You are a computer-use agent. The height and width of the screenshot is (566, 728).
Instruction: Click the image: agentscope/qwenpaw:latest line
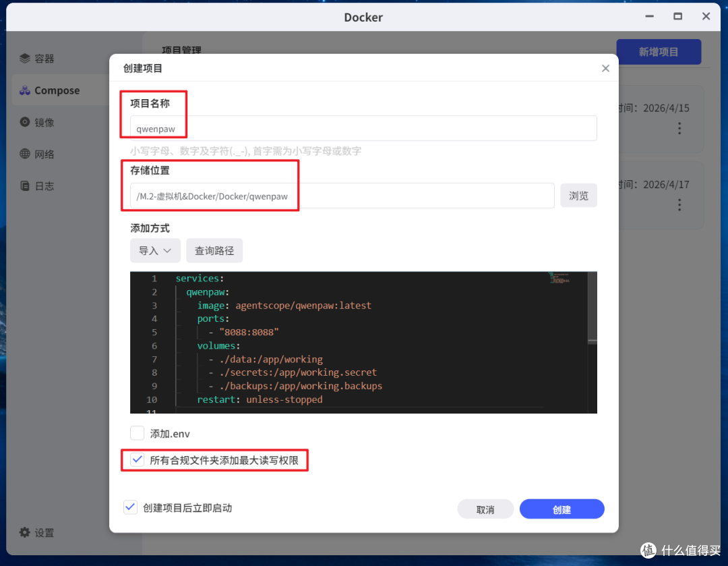284,306
